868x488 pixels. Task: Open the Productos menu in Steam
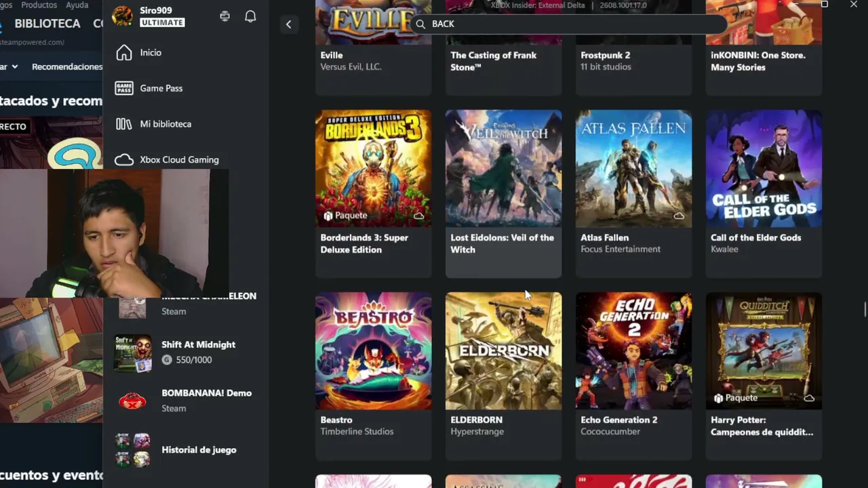point(39,5)
